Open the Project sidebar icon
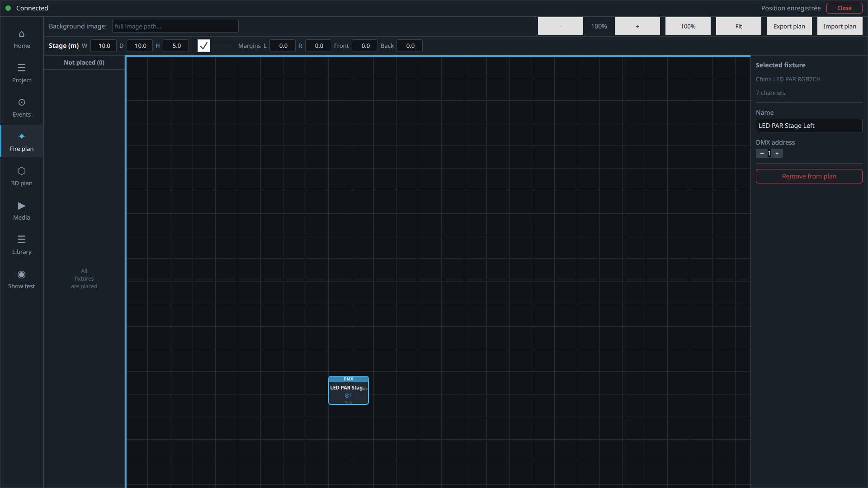868x488 pixels. click(x=22, y=74)
